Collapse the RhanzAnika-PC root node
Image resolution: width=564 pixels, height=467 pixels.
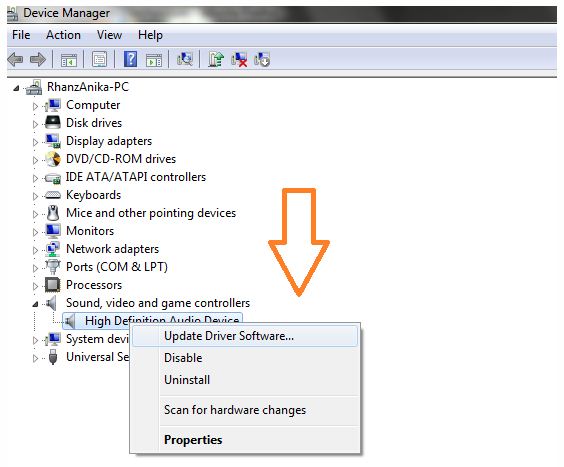pyautogui.click(x=16, y=88)
